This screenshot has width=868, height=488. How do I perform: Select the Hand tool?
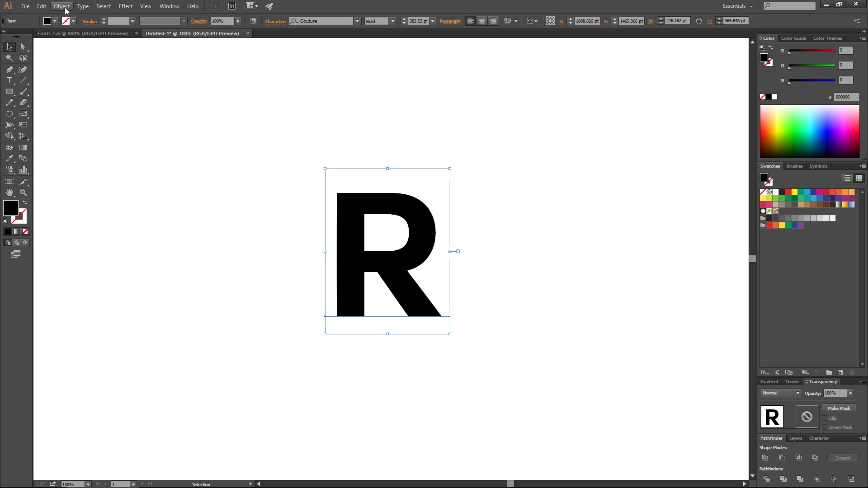[9, 192]
